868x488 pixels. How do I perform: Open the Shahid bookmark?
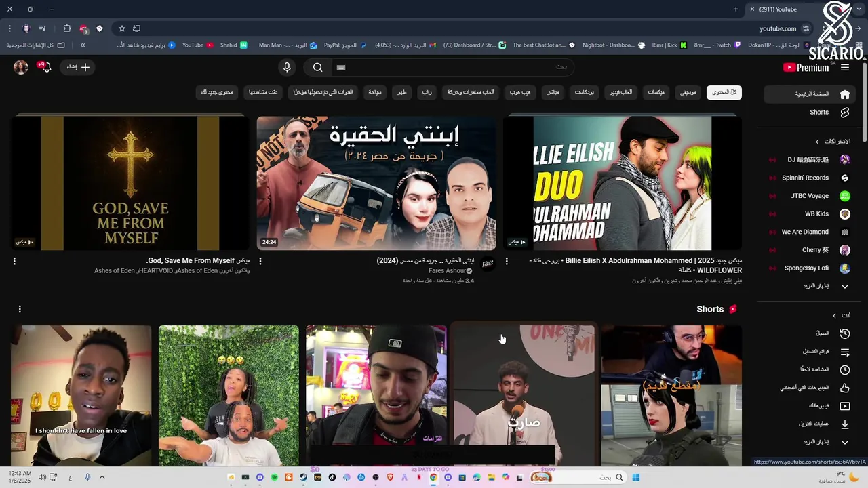point(233,45)
